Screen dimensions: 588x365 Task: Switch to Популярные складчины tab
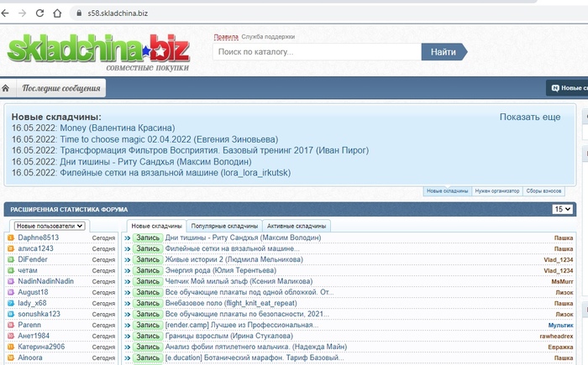(225, 226)
